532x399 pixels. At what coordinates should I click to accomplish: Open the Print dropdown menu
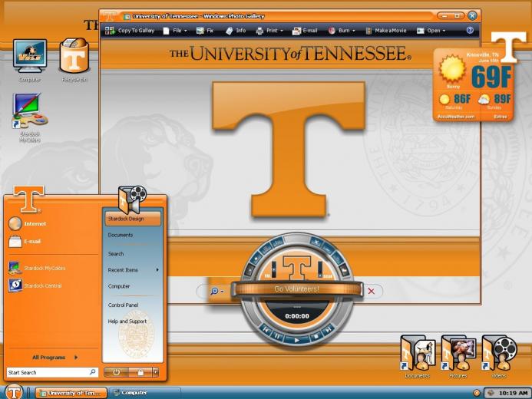(x=269, y=31)
